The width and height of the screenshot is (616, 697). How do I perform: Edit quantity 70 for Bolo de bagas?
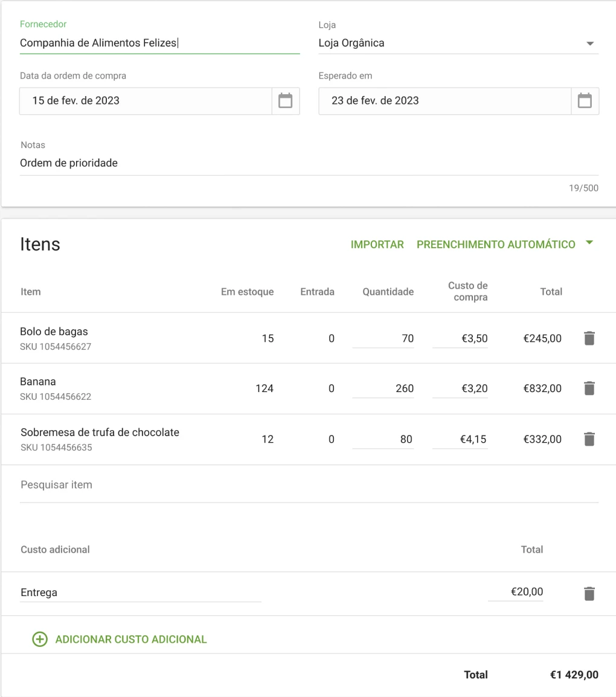383,339
